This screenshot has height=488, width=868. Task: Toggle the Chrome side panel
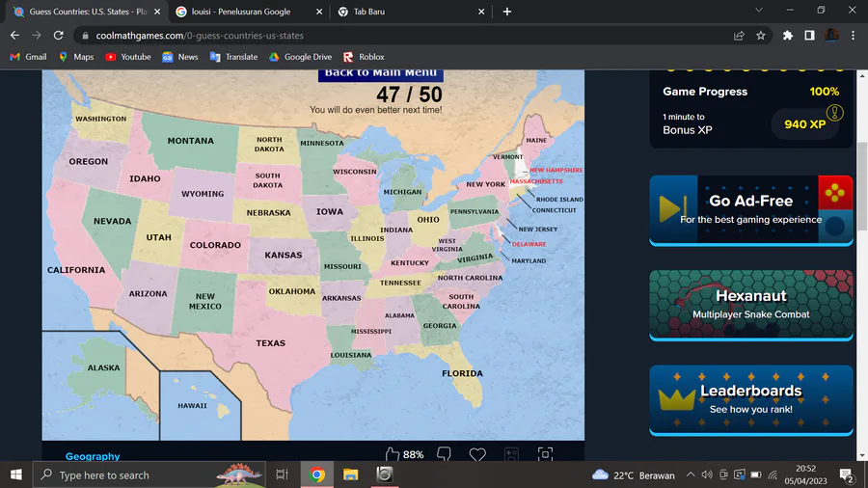(x=809, y=36)
